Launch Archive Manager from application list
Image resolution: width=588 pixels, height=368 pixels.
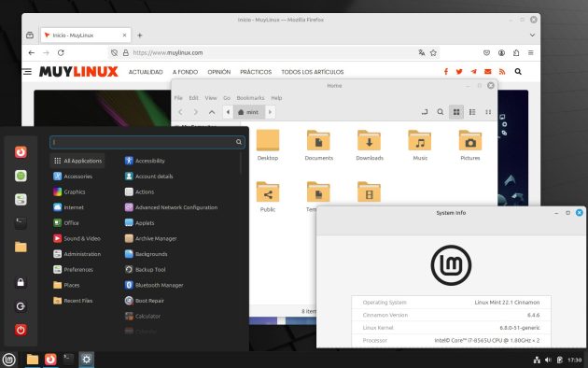coord(151,238)
